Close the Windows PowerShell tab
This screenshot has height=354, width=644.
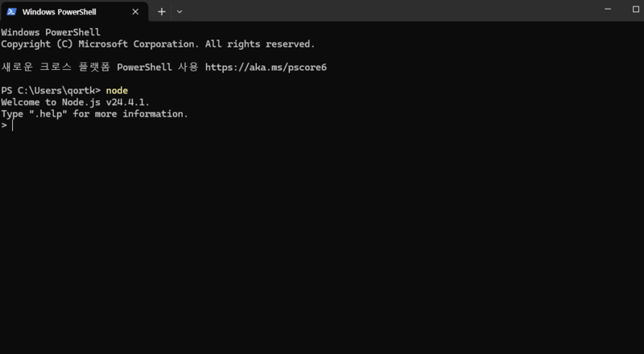coord(135,12)
